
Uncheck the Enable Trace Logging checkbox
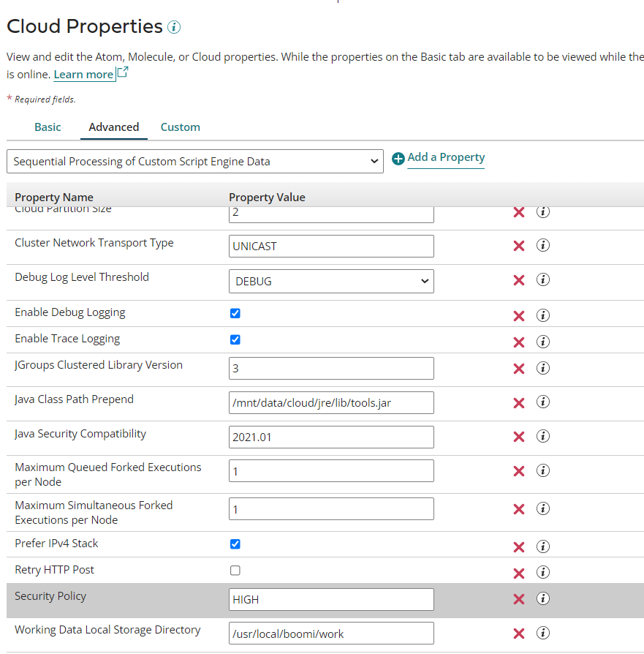coord(235,339)
